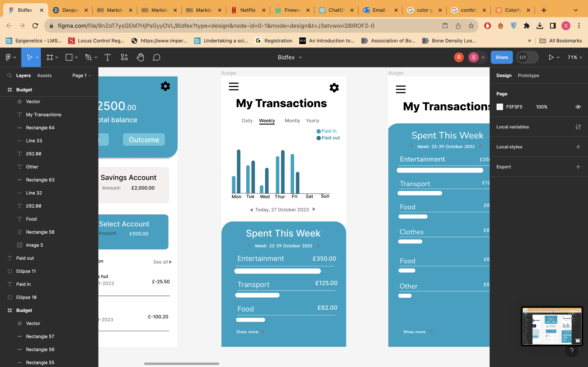Switch to the Assets tab
Viewport: 588px width, 367px height.
click(x=44, y=75)
